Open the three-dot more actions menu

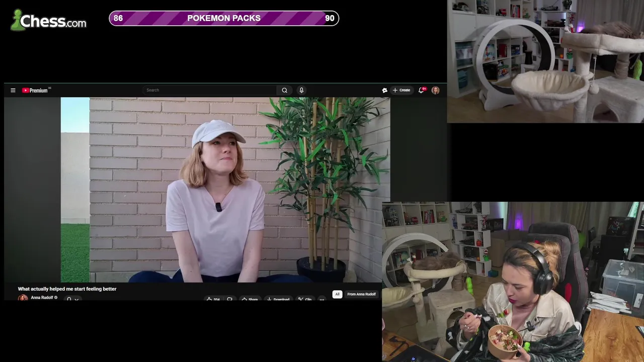click(322, 299)
